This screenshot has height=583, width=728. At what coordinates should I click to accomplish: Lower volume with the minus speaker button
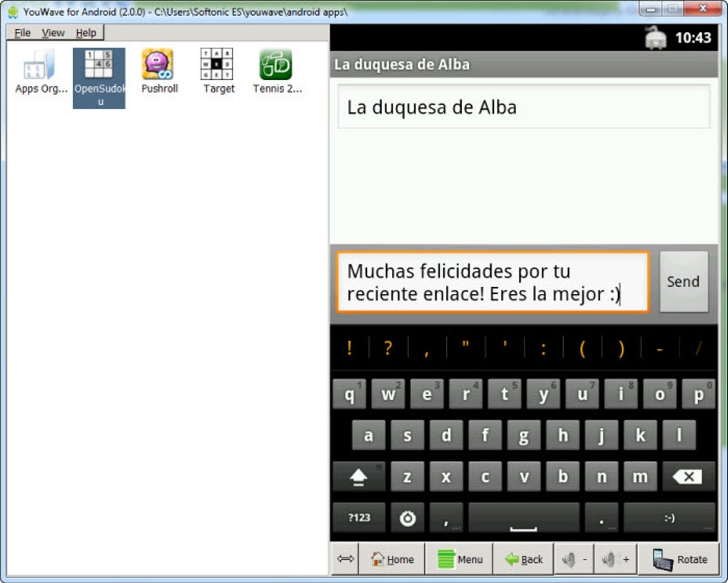coord(575,559)
